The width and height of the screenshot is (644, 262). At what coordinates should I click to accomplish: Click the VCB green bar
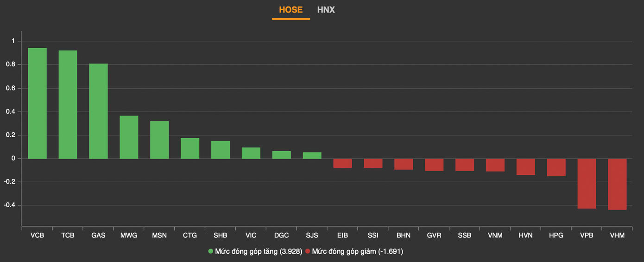(38, 103)
